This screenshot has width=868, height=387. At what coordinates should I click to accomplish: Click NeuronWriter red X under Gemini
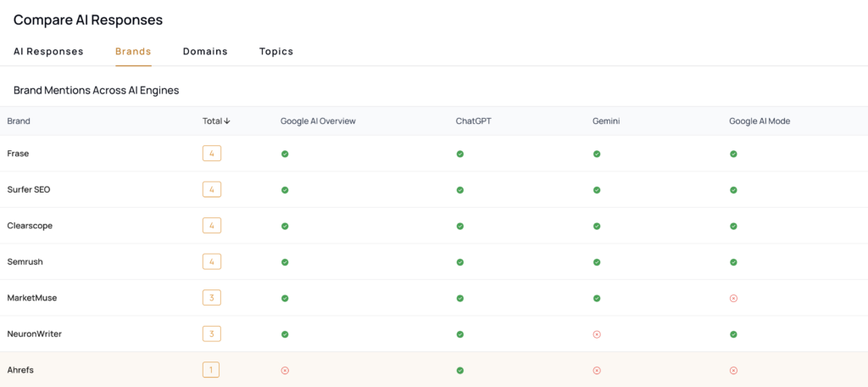[597, 334]
